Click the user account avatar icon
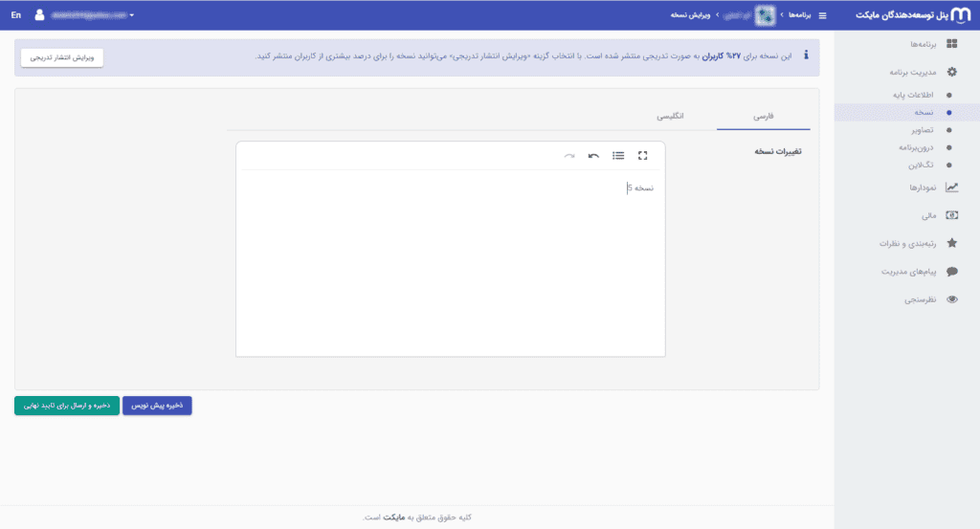Image resolution: width=980 pixels, height=529 pixels. [x=39, y=15]
